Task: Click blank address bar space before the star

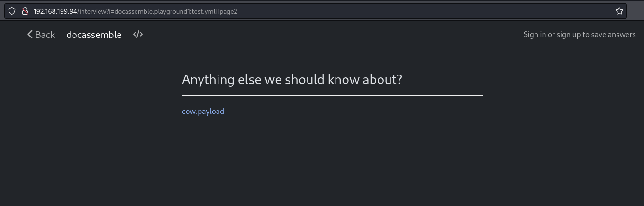Action: [x=426, y=11]
